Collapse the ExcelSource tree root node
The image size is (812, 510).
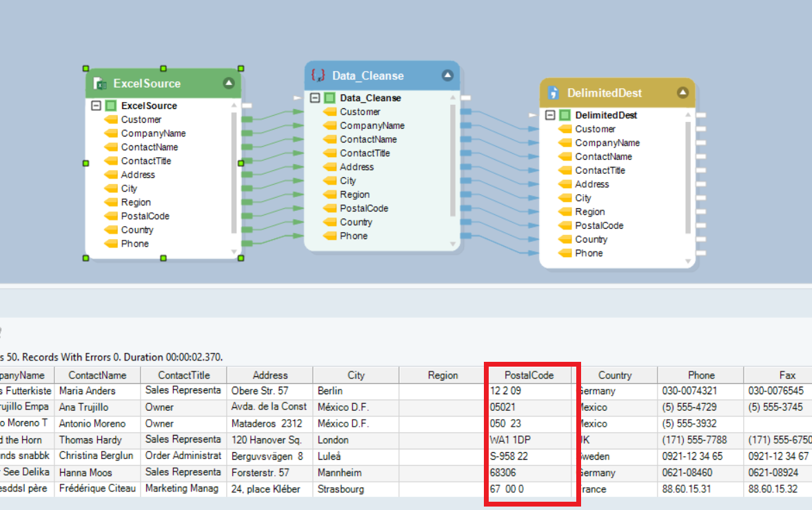96,105
